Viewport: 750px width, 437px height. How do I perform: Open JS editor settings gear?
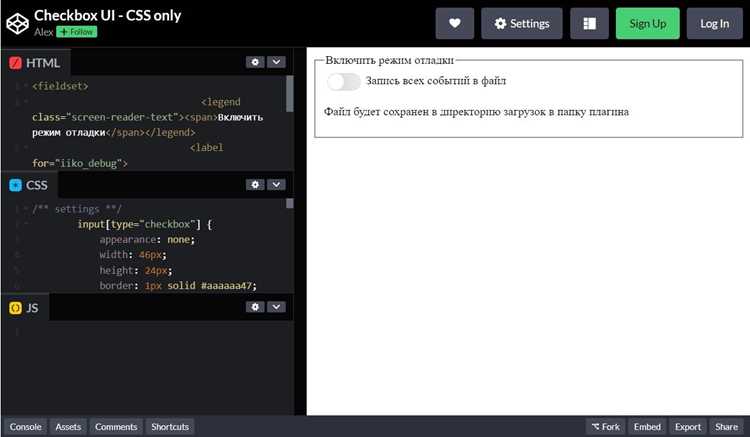tap(255, 307)
